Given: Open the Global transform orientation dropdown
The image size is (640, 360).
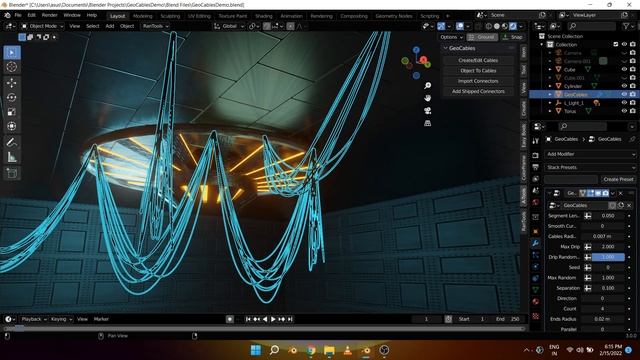Looking at the screenshot, I should coord(229,26).
